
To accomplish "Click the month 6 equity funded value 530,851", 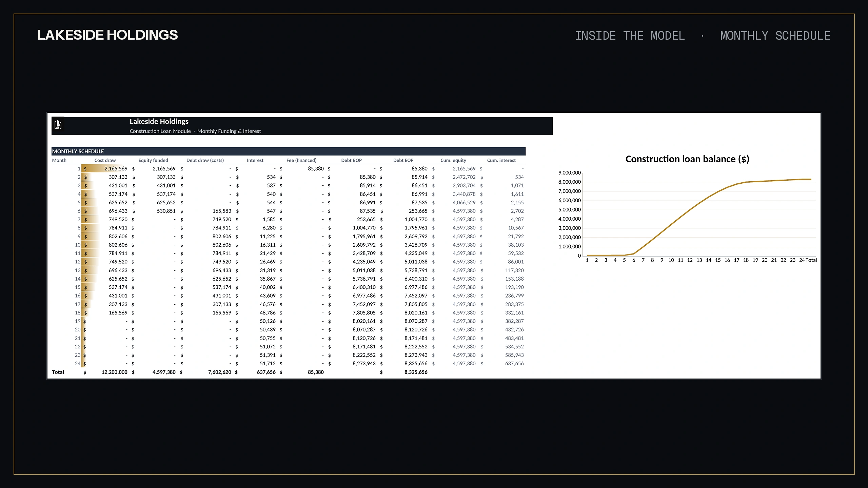I will (x=166, y=211).
